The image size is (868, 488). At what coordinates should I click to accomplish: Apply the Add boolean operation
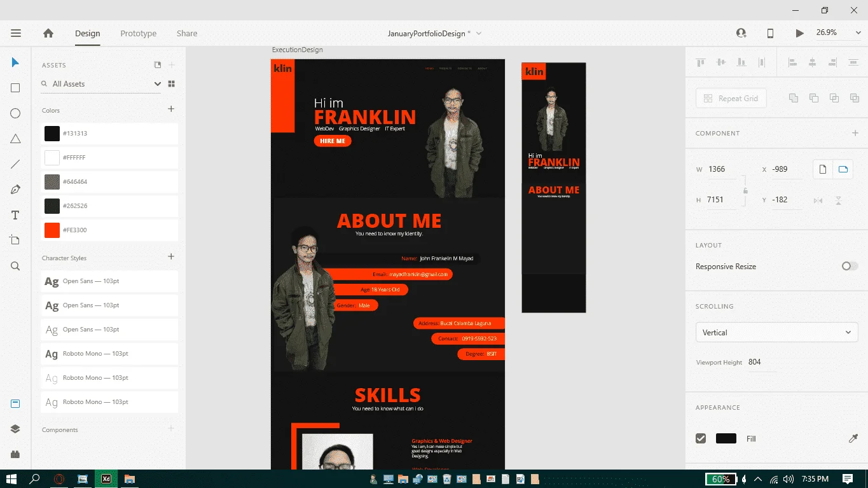794,98
